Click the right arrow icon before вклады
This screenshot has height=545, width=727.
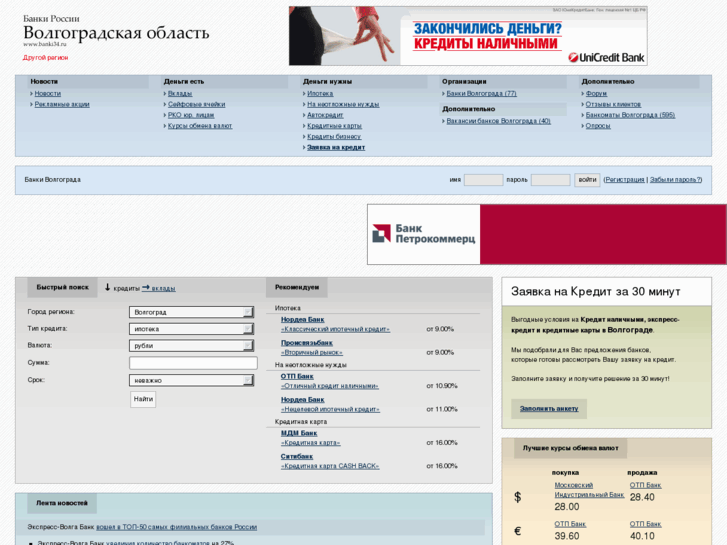click(146, 288)
